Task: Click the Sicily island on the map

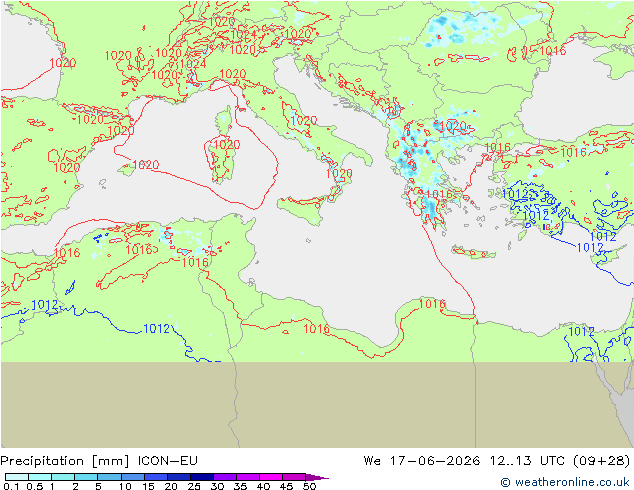Action: click(302, 208)
